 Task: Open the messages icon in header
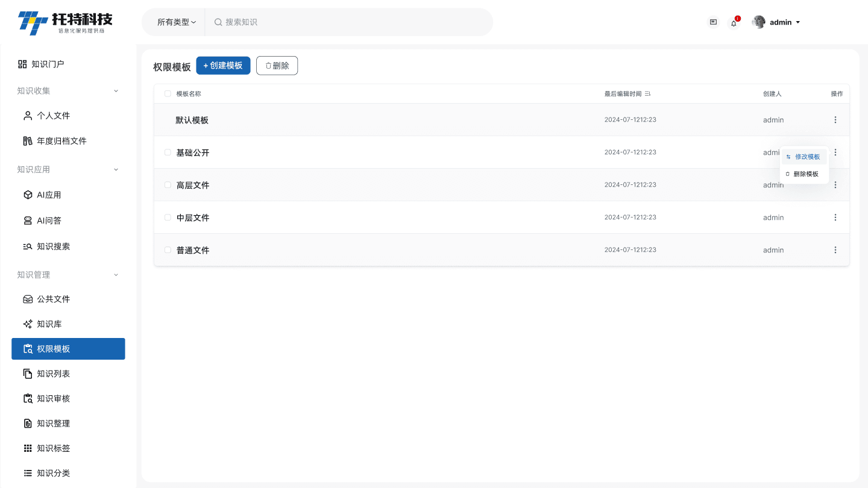713,22
